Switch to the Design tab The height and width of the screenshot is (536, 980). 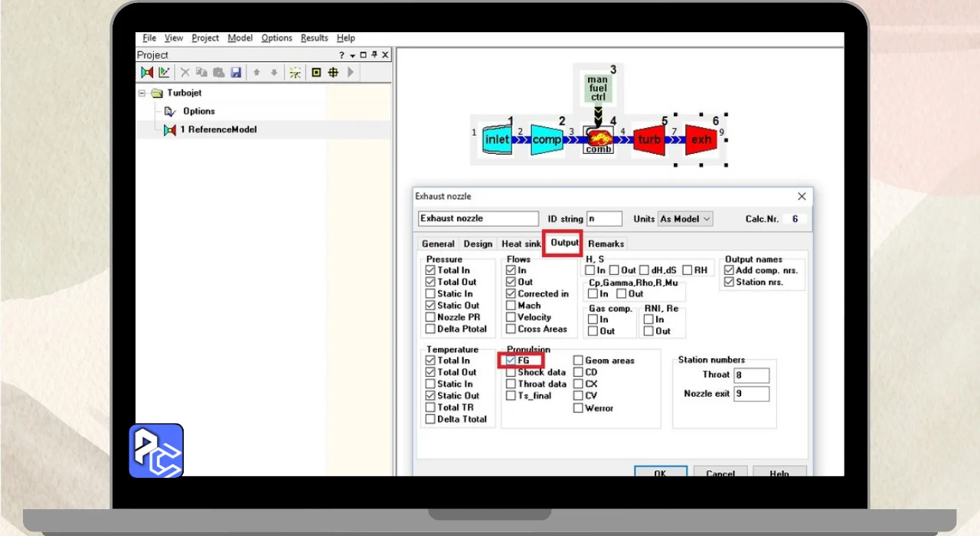tap(478, 243)
